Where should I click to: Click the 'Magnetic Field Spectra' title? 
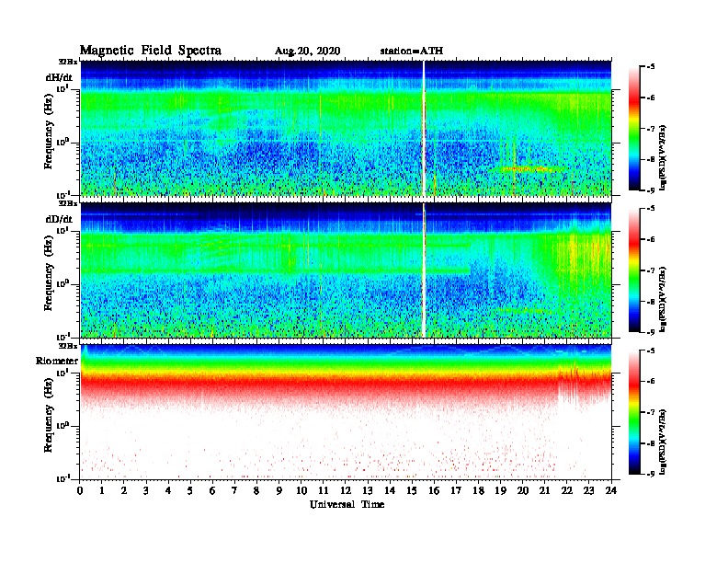coord(150,51)
